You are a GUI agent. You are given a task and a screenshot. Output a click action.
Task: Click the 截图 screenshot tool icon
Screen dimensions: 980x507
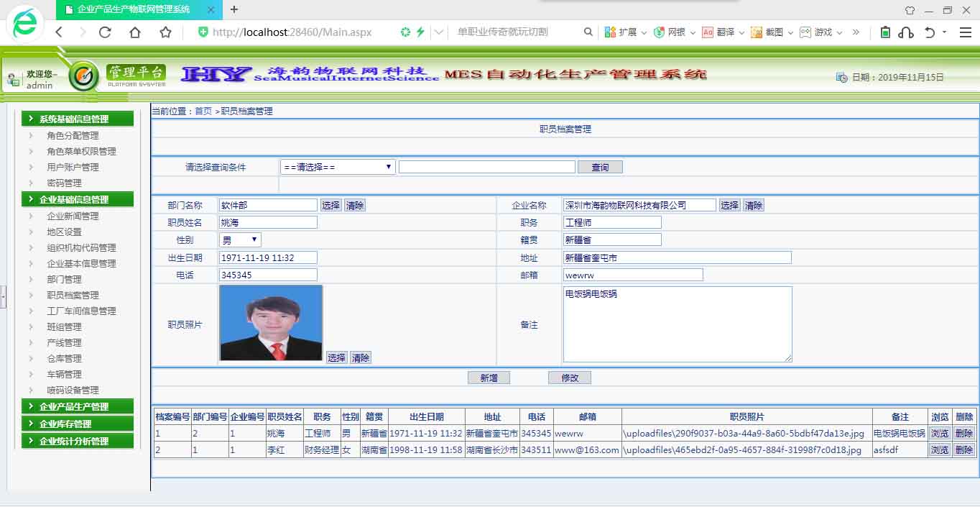(x=757, y=32)
